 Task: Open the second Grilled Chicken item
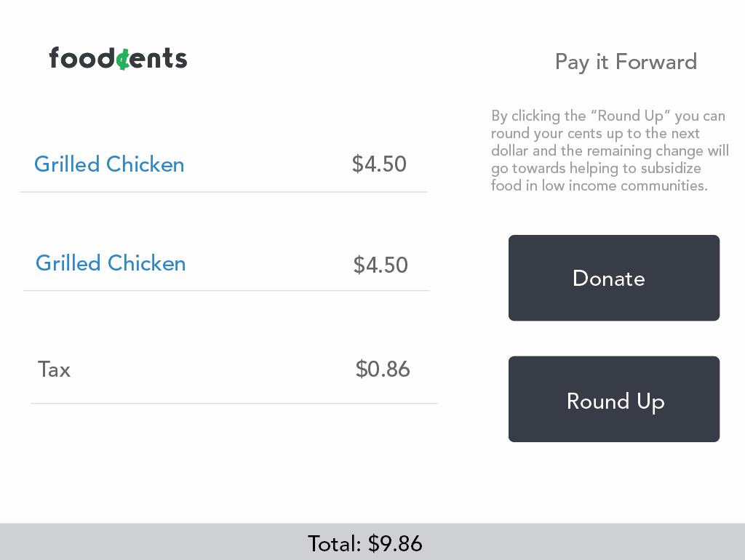(111, 263)
